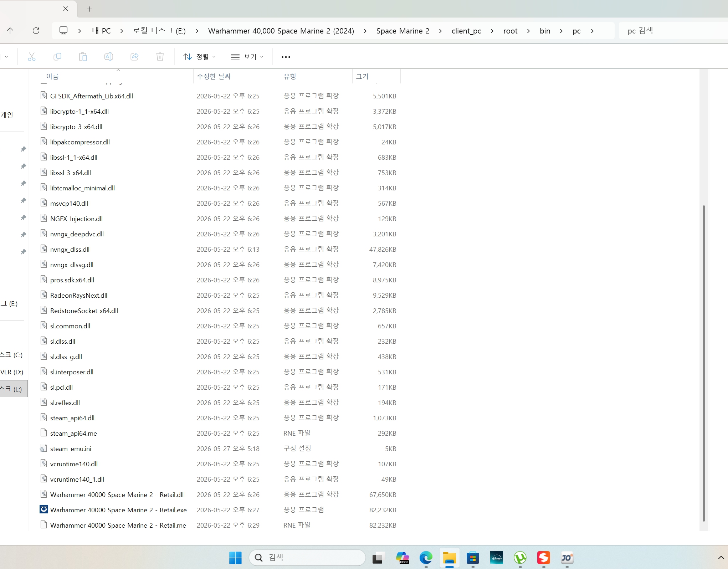Viewport: 728px width, 569px height.
Task: Open the red S app on taskbar
Action: point(544,558)
